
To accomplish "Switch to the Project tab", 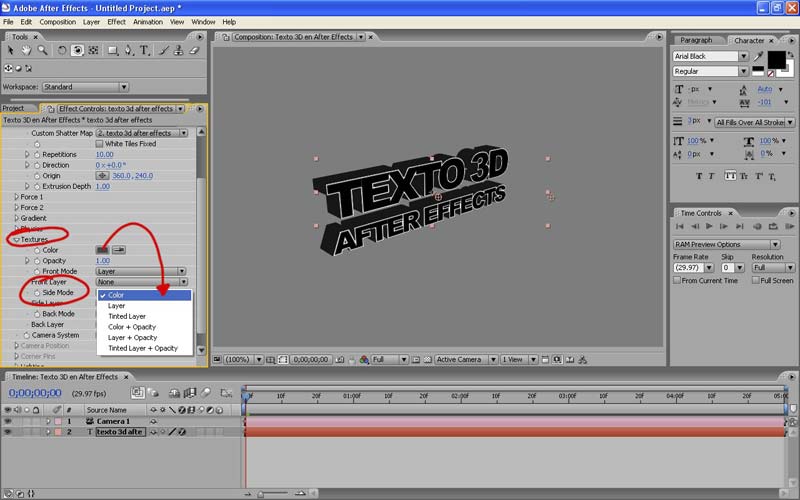I will [13, 108].
